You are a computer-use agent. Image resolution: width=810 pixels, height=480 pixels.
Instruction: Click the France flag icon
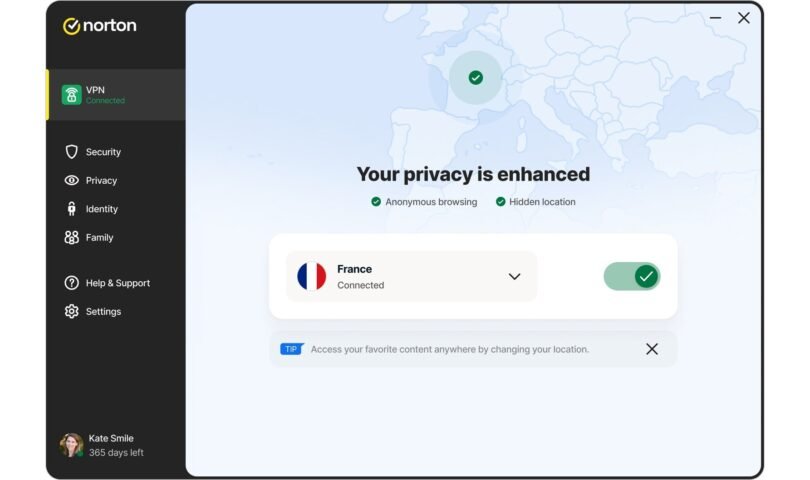[312, 277]
